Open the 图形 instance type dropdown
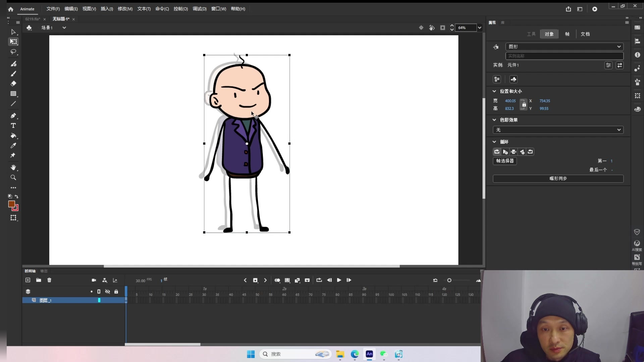The height and width of the screenshot is (362, 644). coord(565,47)
